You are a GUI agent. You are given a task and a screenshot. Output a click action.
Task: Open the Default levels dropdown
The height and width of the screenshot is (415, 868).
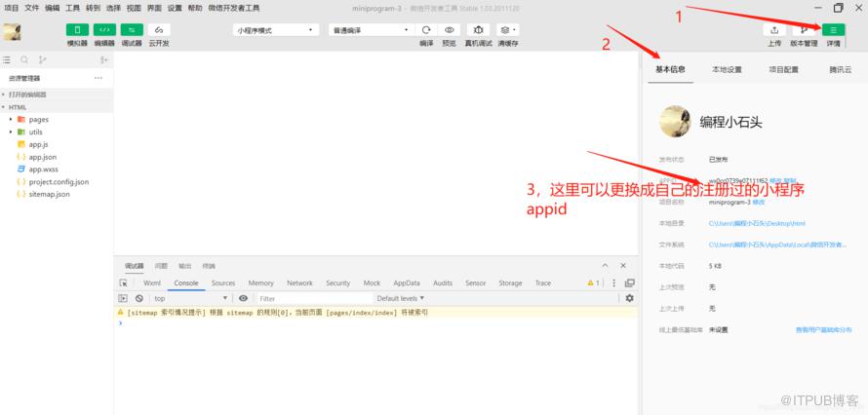coord(401,298)
